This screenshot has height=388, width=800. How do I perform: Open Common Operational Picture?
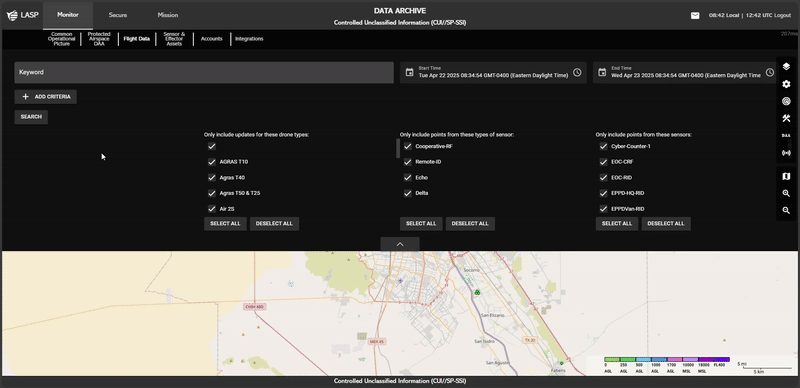[x=62, y=39]
